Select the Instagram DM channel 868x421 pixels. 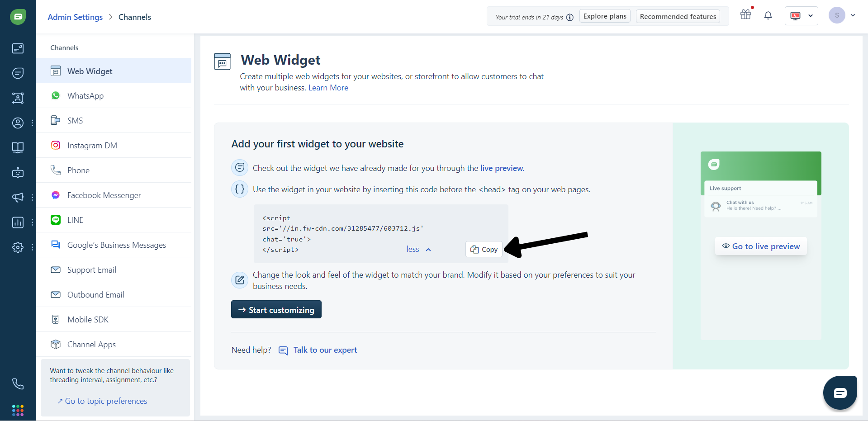[x=114, y=146]
